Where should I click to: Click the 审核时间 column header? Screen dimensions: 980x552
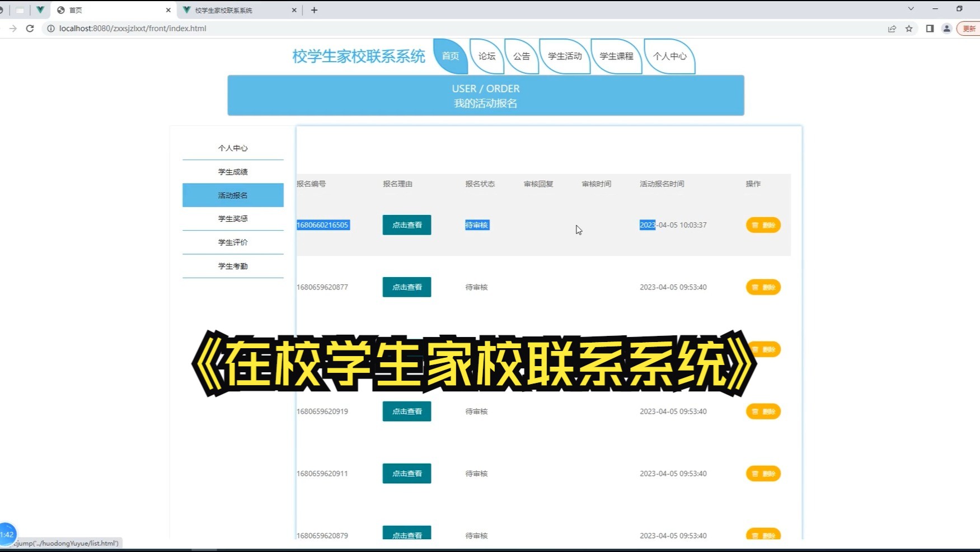click(597, 184)
